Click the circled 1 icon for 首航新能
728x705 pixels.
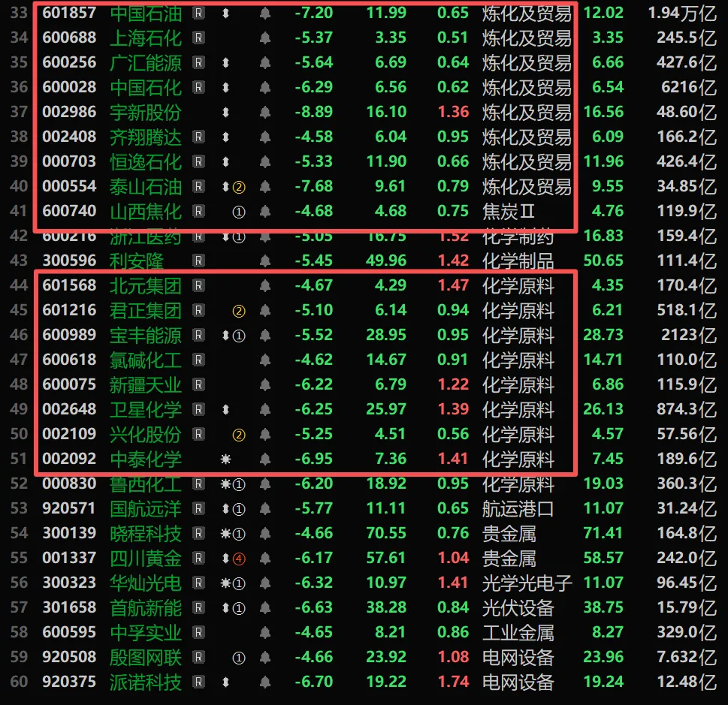239,608
